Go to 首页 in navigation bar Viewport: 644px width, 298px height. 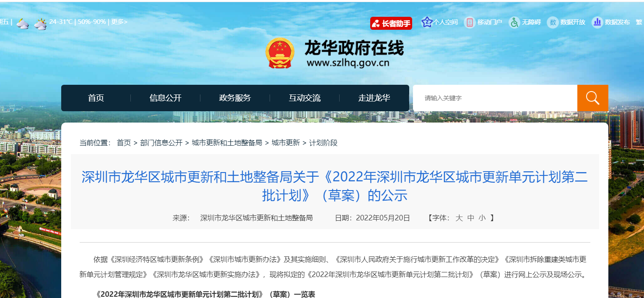96,98
